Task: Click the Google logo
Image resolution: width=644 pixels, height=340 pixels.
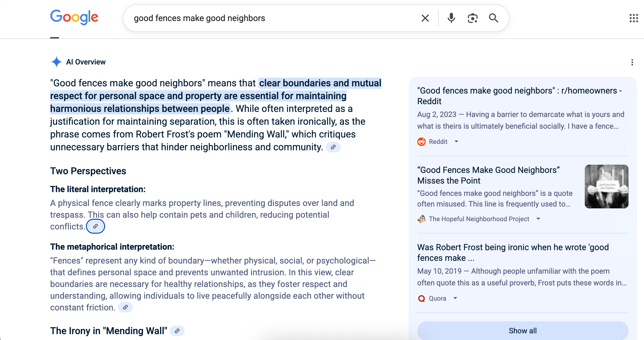Action: coord(74,17)
